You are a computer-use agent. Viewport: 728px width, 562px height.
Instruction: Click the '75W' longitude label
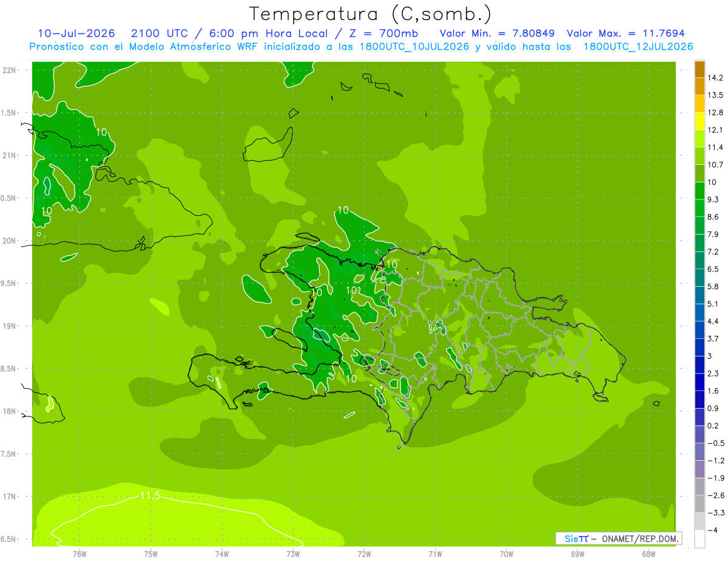[x=151, y=554]
